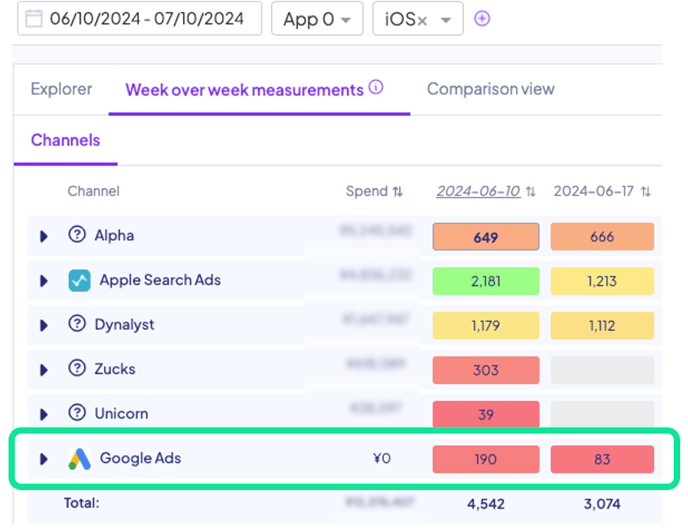Open the Comparison view tab

(490, 89)
